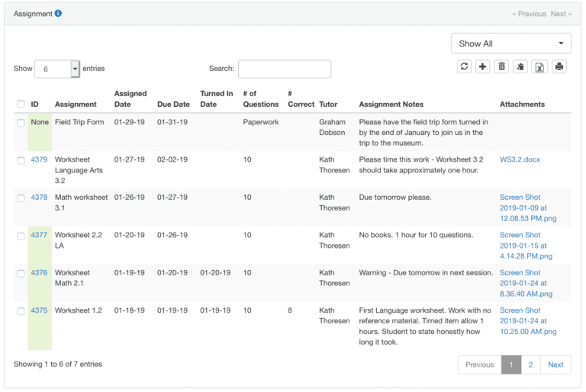This screenshot has width=586, height=392.
Task: Print the assignment list
Action: click(559, 67)
